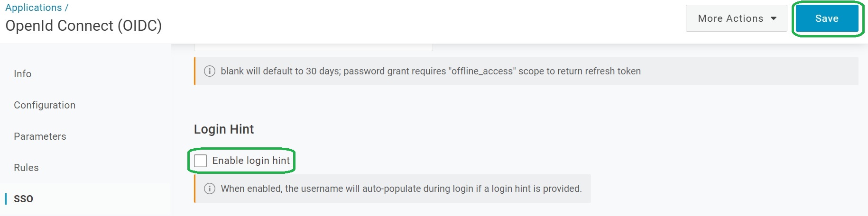Open the Info tab in the sidebar
The image size is (868, 216).
[x=23, y=74]
